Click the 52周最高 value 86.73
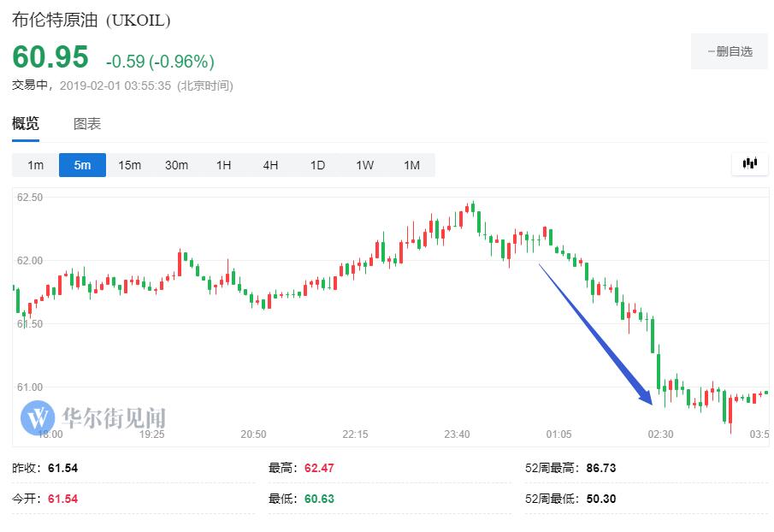 pos(601,468)
